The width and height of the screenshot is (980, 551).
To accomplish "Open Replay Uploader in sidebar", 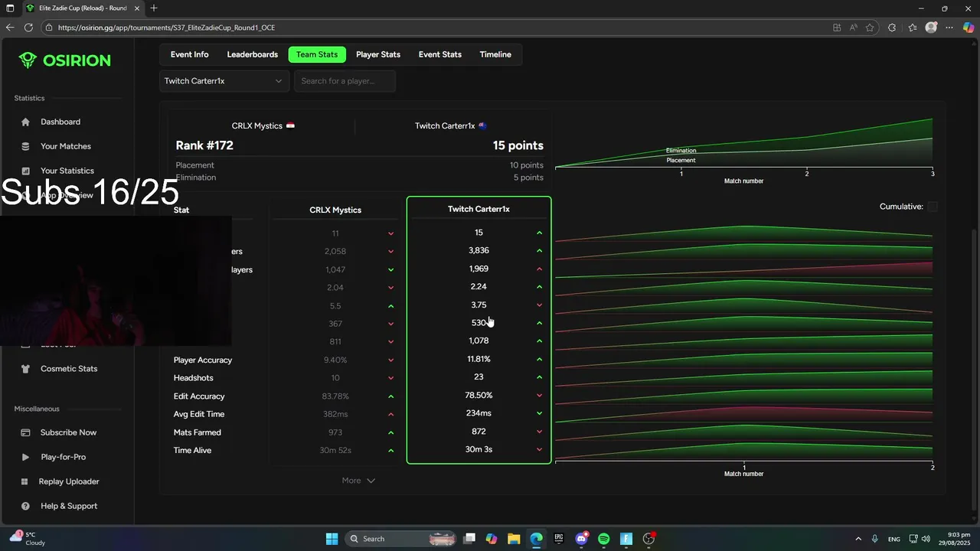I will coord(69,481).
